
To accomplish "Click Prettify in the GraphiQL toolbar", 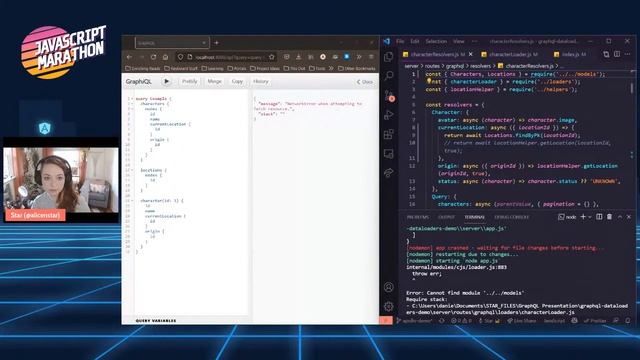I will [x=189, y=81].
